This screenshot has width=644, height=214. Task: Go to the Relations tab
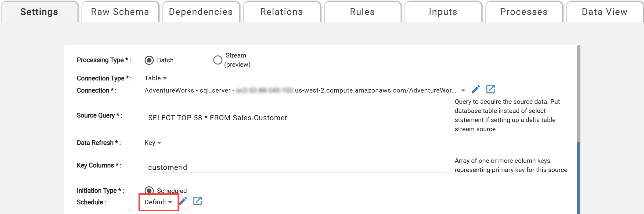coord(281,12)
